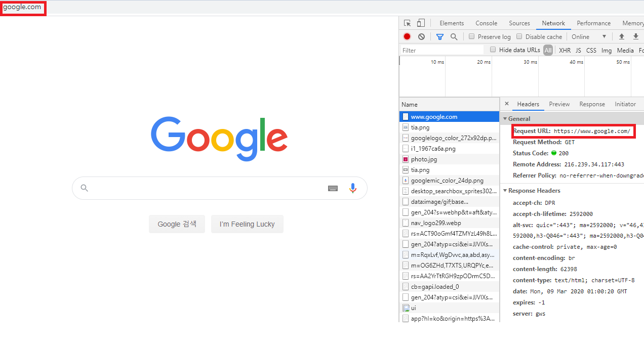Toggle the device toolbar icon
Screen dimensions: 644x351
click(421, 23)
